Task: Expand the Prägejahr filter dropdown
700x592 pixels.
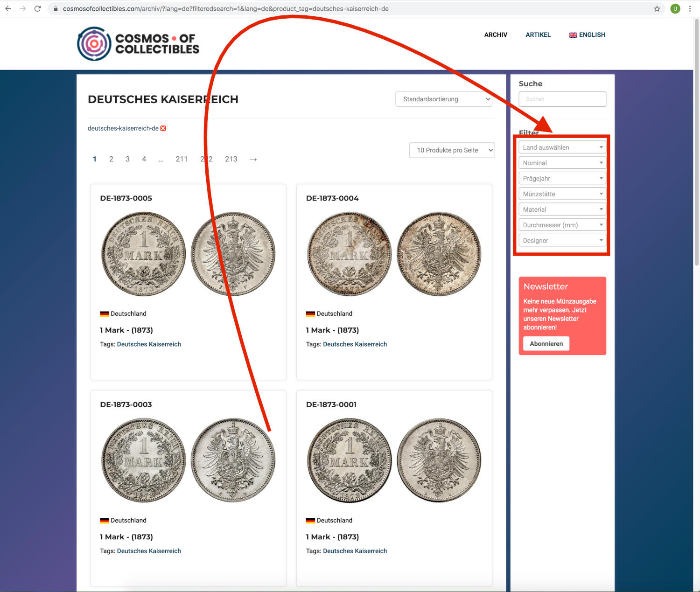Action: pos(562,178)
